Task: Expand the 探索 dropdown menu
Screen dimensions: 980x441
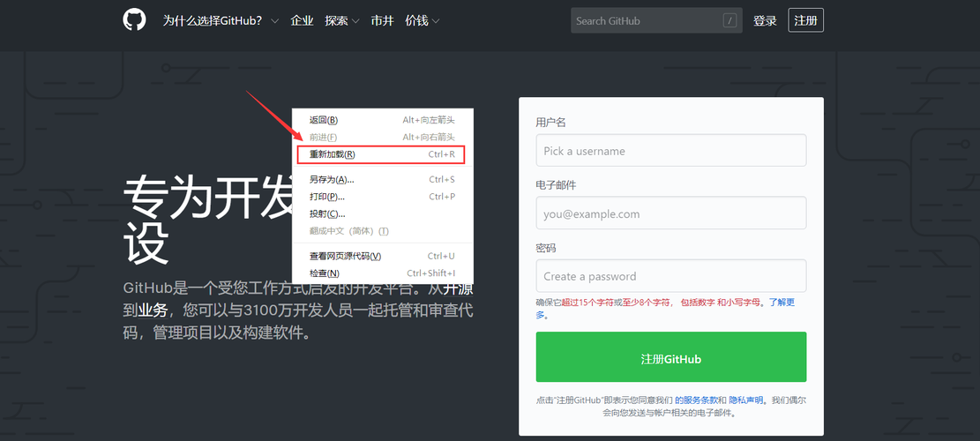Action: 342,20
